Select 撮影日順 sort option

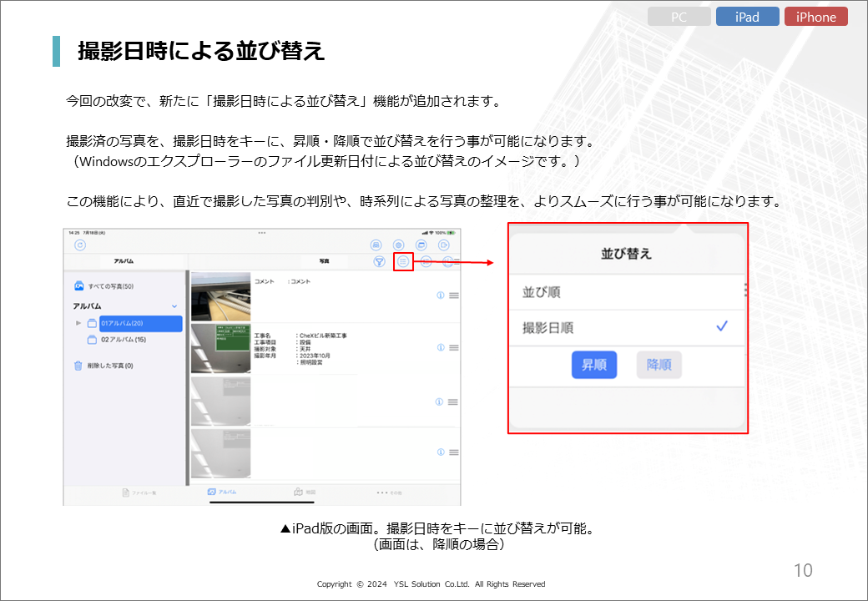click(x=548, y=327)
